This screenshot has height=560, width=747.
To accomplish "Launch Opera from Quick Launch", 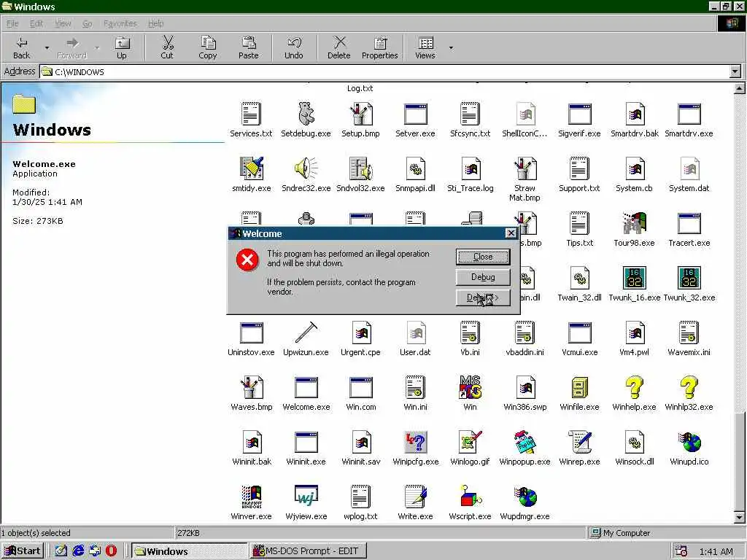I will coord(111,551).
